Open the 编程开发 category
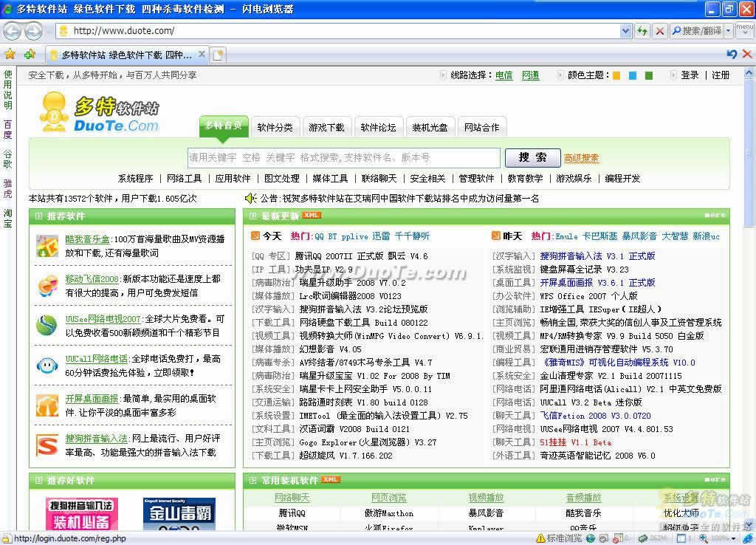 (622, 179)
